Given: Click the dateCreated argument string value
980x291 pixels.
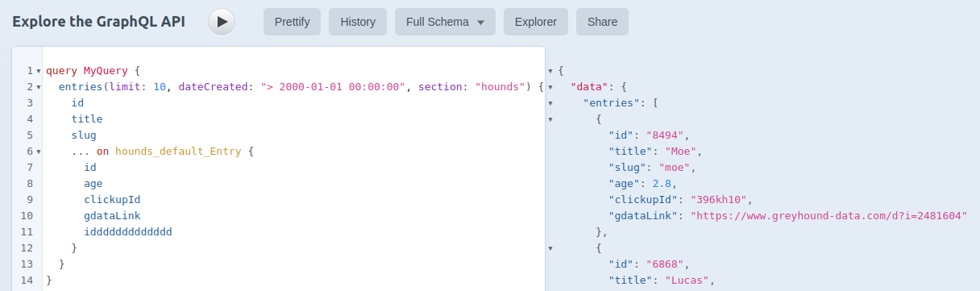Looking at the screenshot, I should (332, 86).
